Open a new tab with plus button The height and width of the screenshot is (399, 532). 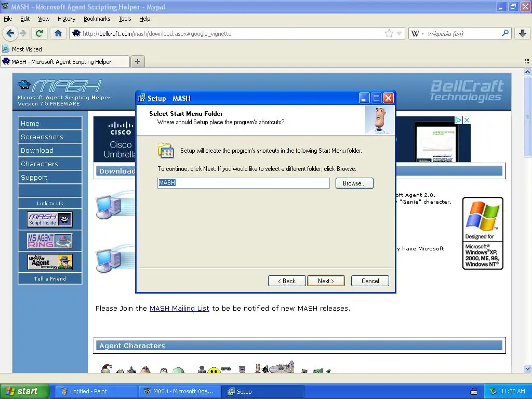click(x=137, y=61)
